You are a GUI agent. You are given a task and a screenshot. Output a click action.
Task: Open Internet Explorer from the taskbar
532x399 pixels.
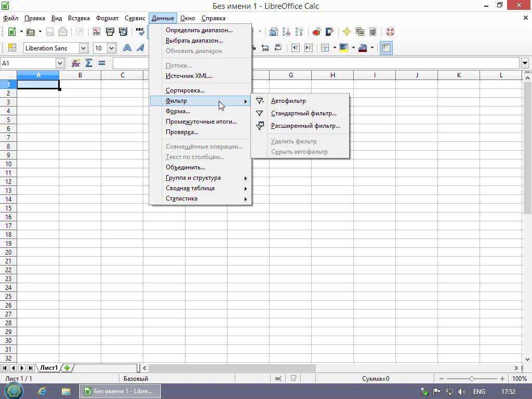[42, 391]
